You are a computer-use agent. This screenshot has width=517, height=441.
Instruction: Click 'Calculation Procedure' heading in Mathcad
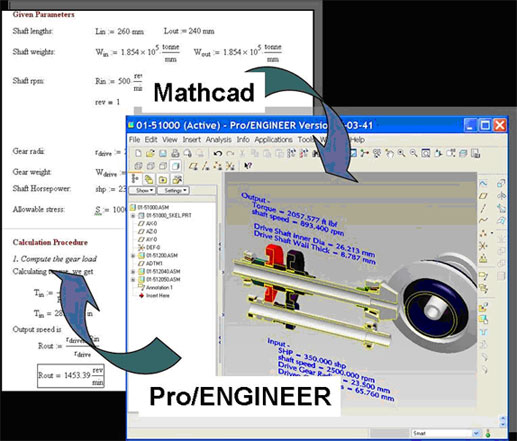click(x=50, y=242)
